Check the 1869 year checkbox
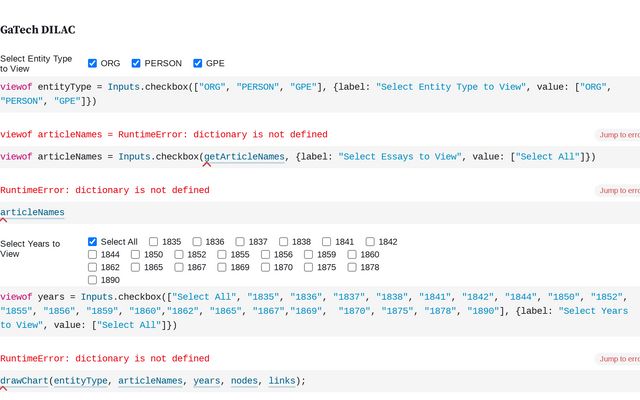Image resolution: width=640 pixels, height=400 pixels. [222, 267]
